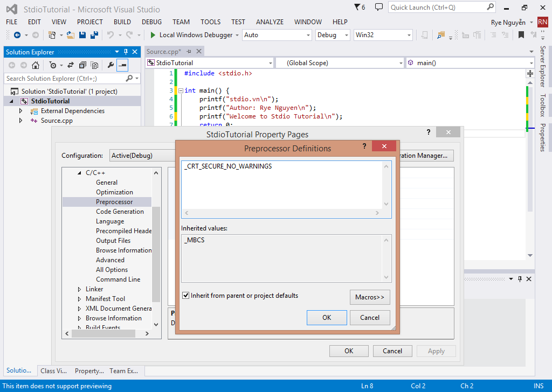Click the pin icon on Source.cpp tab
The height and width of the screenshot is (392, 552).
click(189, 51)
